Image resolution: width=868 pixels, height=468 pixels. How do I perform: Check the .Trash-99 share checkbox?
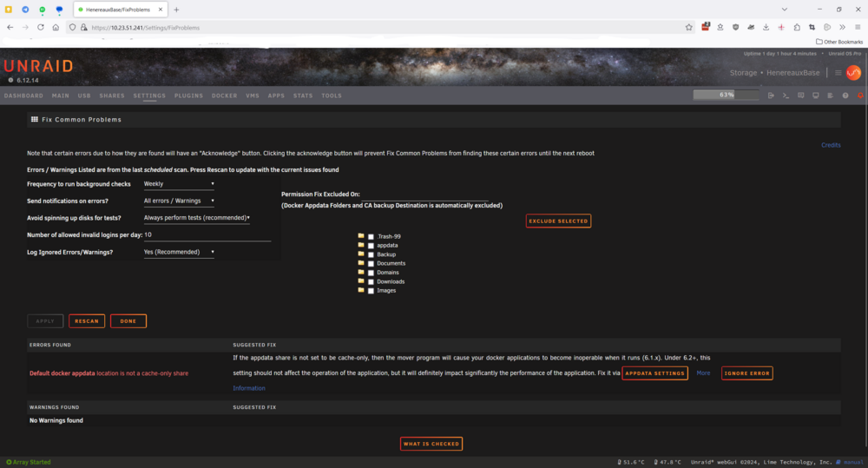pyautogui.click(x=371, y=236)
